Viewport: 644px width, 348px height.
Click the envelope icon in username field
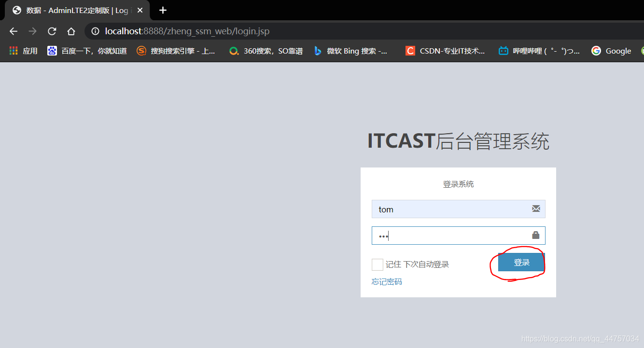(536, 209)
